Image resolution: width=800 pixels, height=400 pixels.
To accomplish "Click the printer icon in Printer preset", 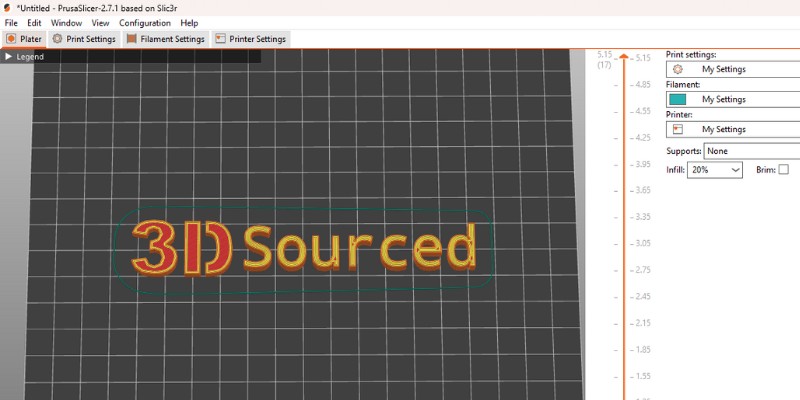I will (678, 130).
